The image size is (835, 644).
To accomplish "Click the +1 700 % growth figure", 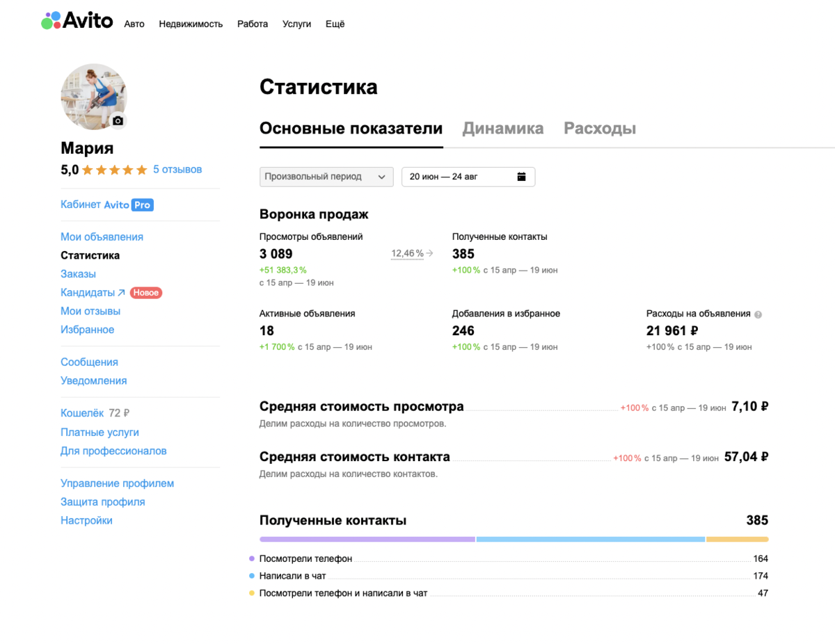I will point(277,346).
